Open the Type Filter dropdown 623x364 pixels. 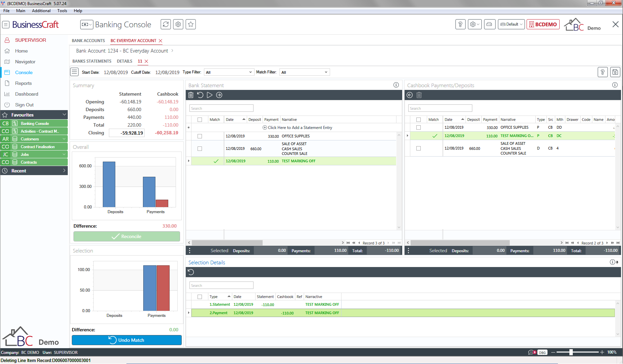229,72
